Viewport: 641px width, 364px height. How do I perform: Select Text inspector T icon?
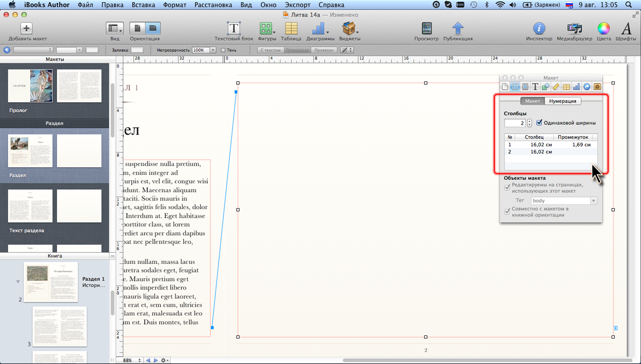535,87
